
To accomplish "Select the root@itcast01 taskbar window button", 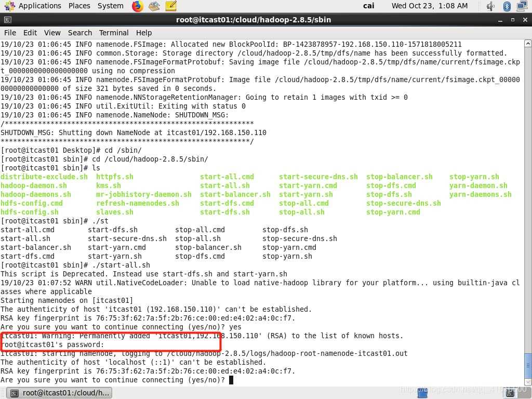I will tap(60, 393).
